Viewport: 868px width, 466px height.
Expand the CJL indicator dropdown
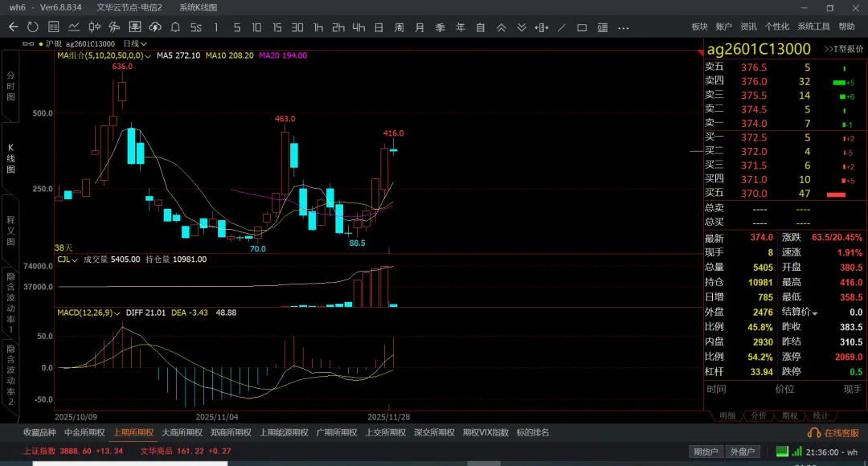coord(74,260)
